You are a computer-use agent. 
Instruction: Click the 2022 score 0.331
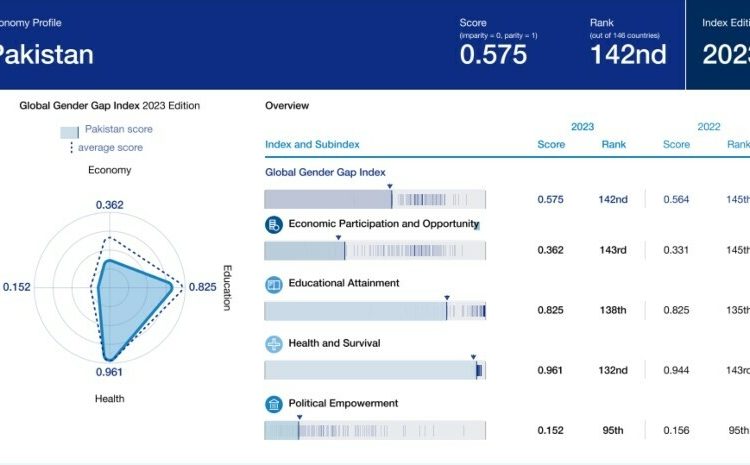[x=676, y=250]
